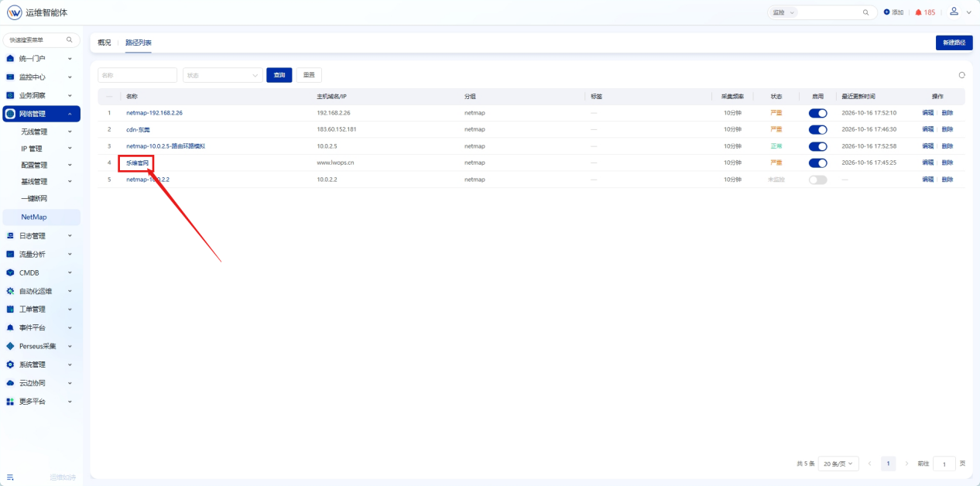
Task: Switch to the 概况 tab
Action: click(104, 43)
